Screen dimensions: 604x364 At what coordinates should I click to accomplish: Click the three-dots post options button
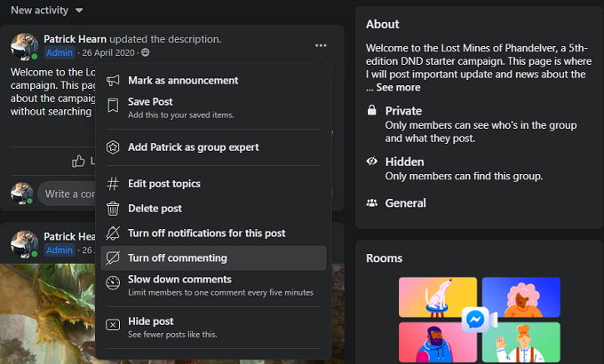point(321,45)
